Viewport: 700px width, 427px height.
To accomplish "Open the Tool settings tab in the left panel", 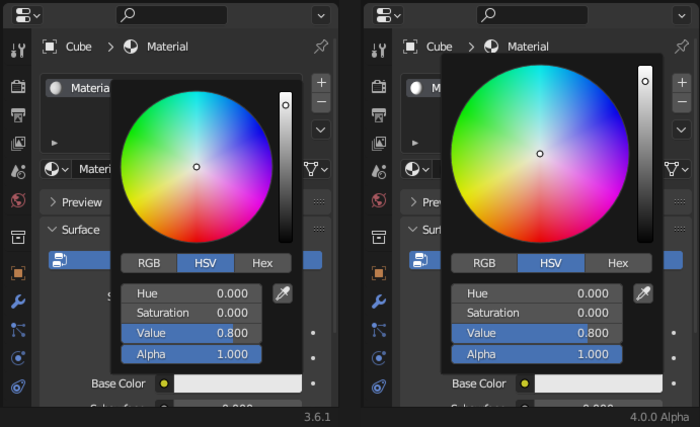I will click(x=18, y=50).
